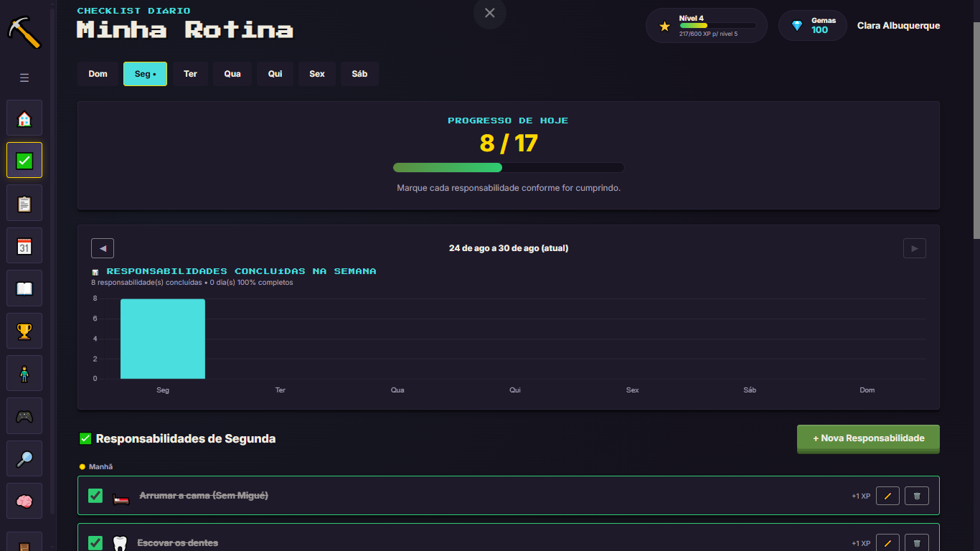
Task: Click the star level icon in header
Action: [664, 26]
